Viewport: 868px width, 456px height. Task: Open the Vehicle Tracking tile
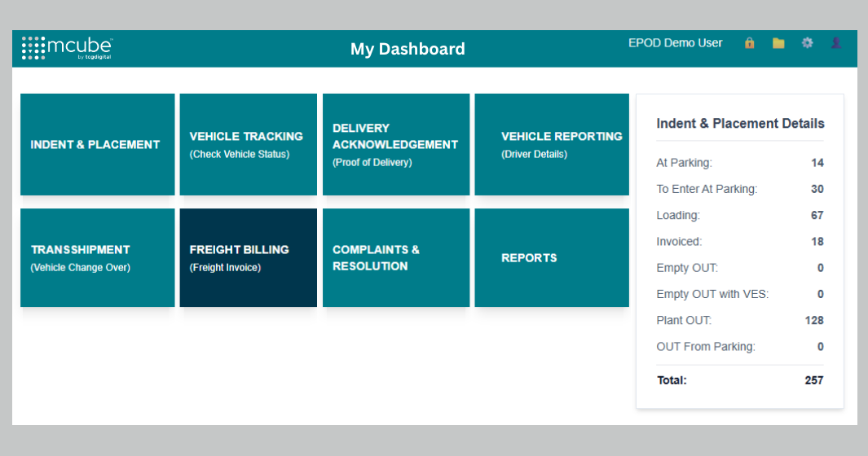point(248,144)
